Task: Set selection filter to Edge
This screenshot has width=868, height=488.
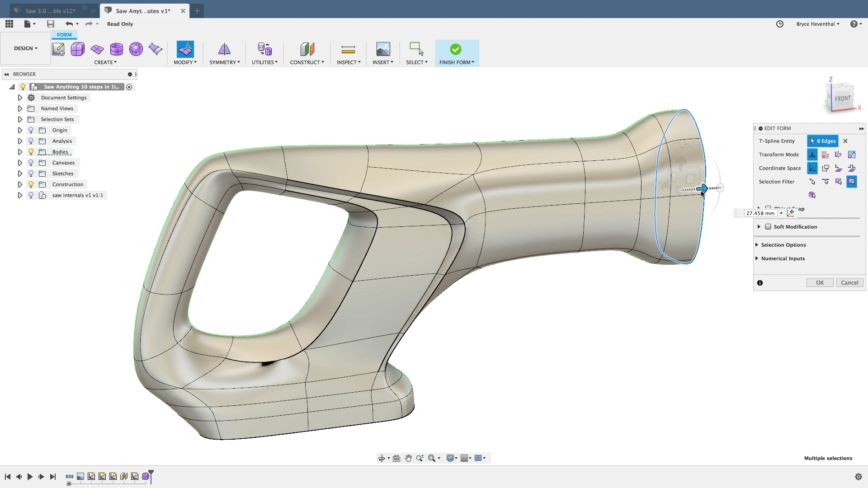Action: tap(825, 182)
